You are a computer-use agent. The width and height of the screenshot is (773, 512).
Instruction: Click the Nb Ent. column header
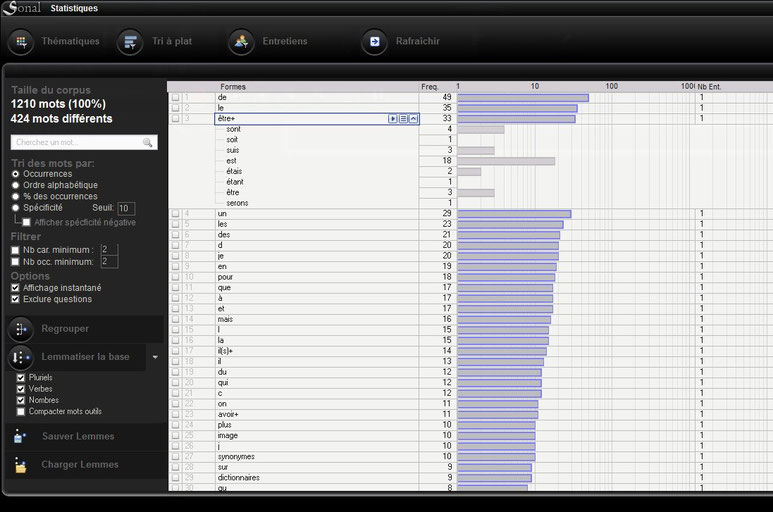click(x=709, y=87)
